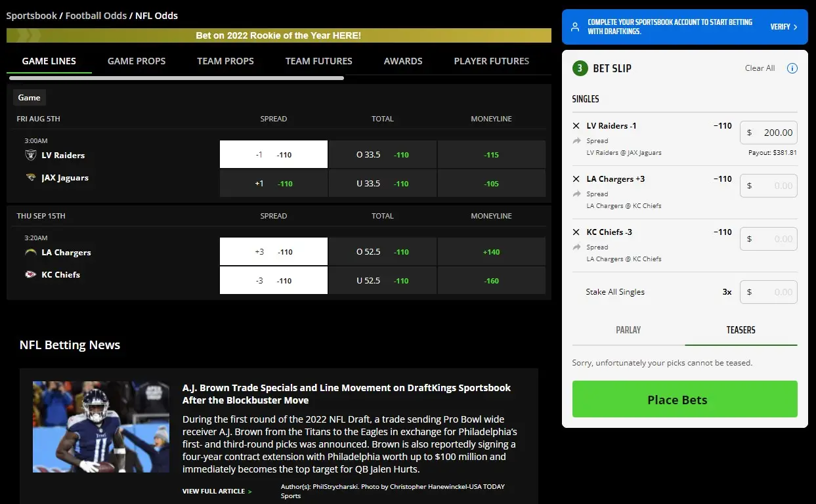Open View Full Article link

click(x=217, y=491)
